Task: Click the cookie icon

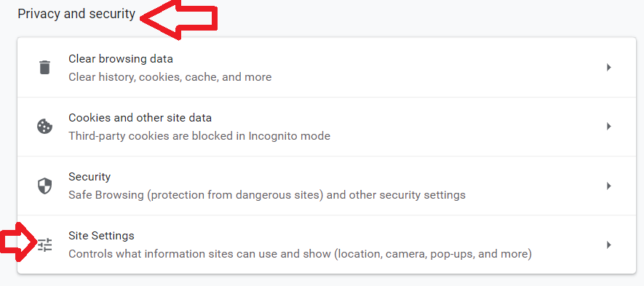Action: [44, 127]
